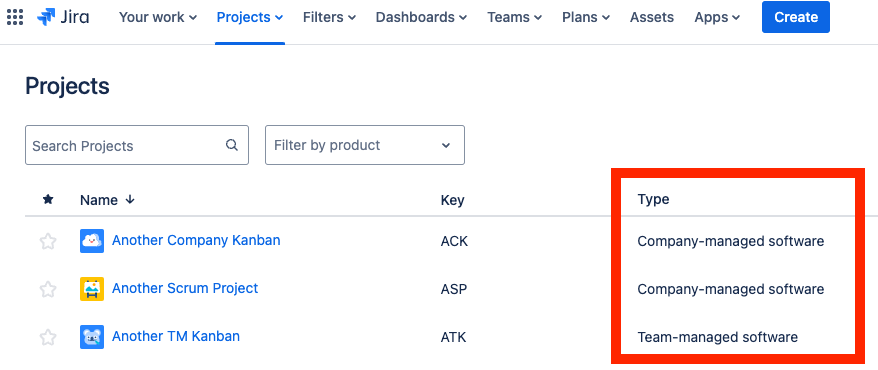This screenshot has width=878, height=370.
Task: Open the Assets menu item
Action: pos(652,17)
